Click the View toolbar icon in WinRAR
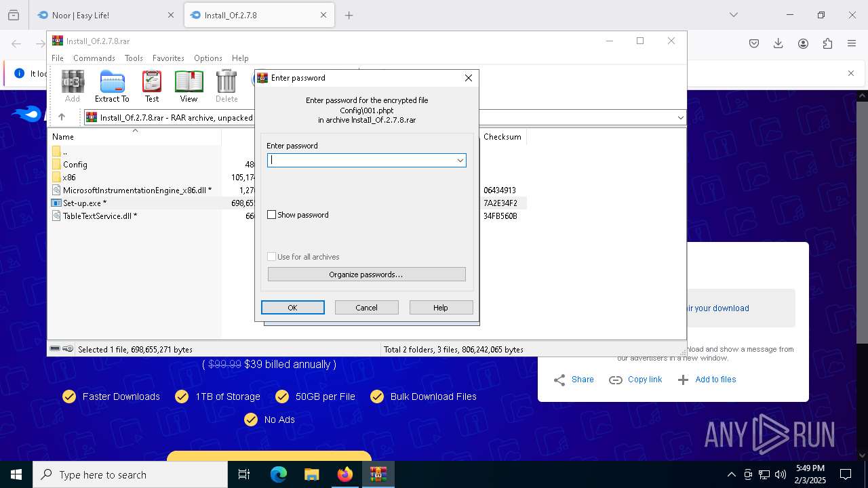Viewport: 868px width, 488px height. (189, 86)
